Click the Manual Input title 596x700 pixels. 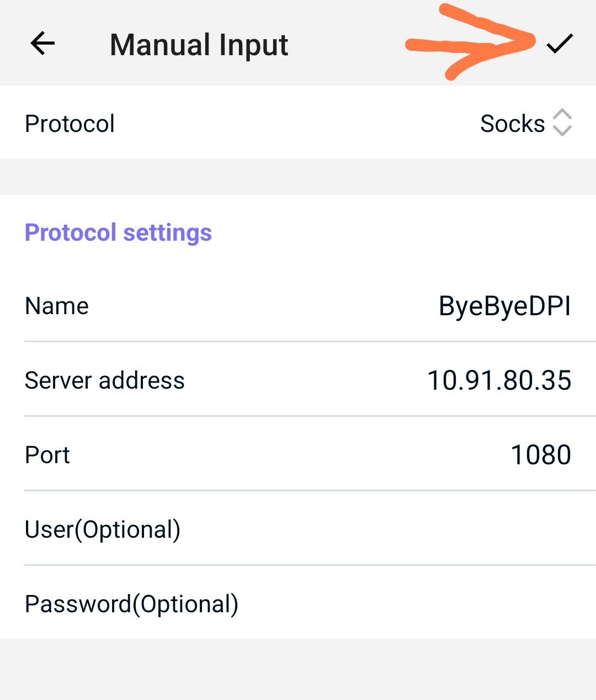(199, 45)
